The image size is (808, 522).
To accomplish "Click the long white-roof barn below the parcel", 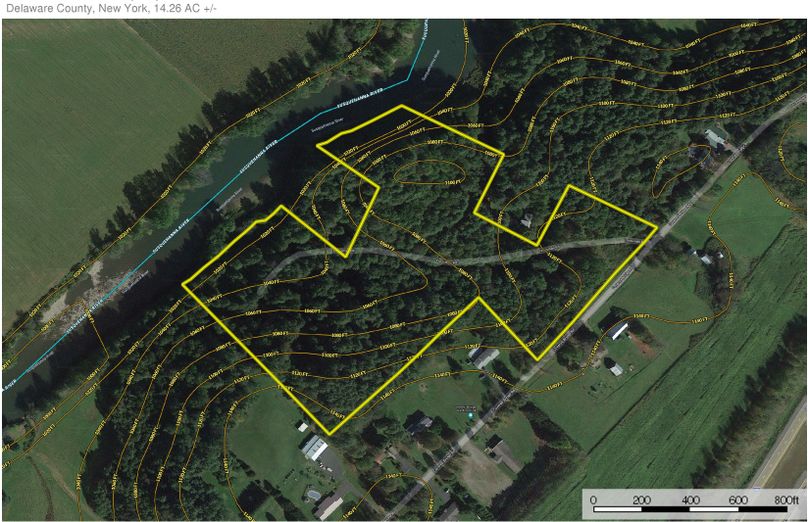I will point(314,447).
